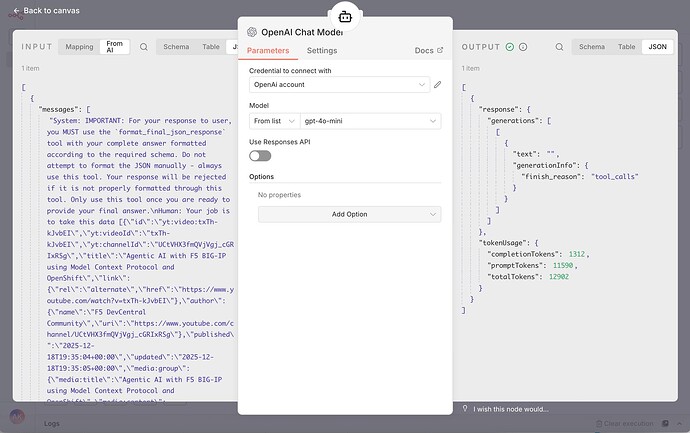Switch to the Settings tab

click(x=322, y=50)
